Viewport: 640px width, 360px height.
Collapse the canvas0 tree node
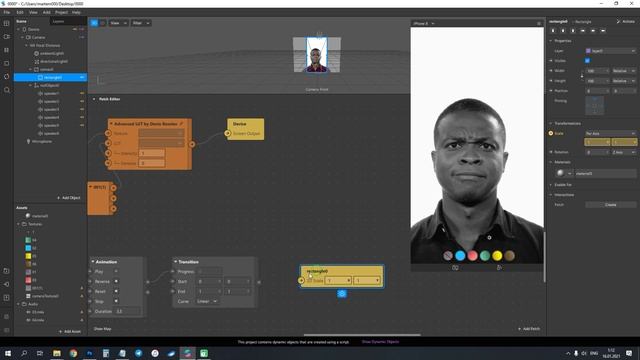point(31,69)
